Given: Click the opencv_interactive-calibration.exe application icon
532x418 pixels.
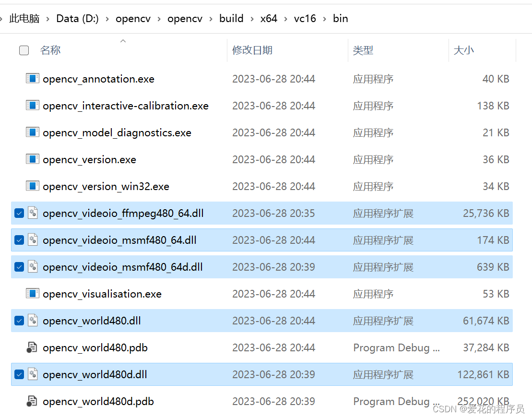Looking at the screenshot, I should coord(32,105).
